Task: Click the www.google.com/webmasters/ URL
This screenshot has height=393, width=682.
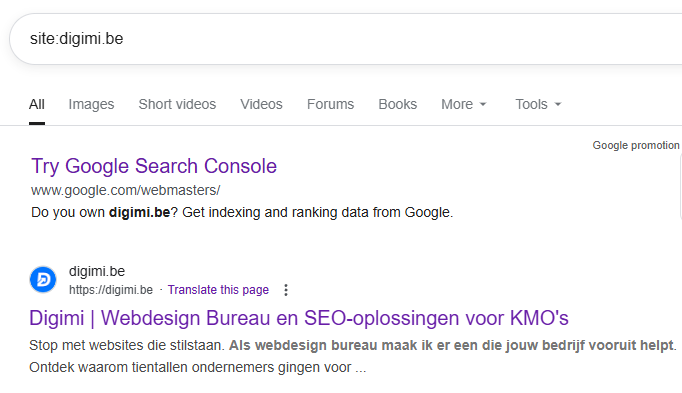Action: tap(126, 190)
